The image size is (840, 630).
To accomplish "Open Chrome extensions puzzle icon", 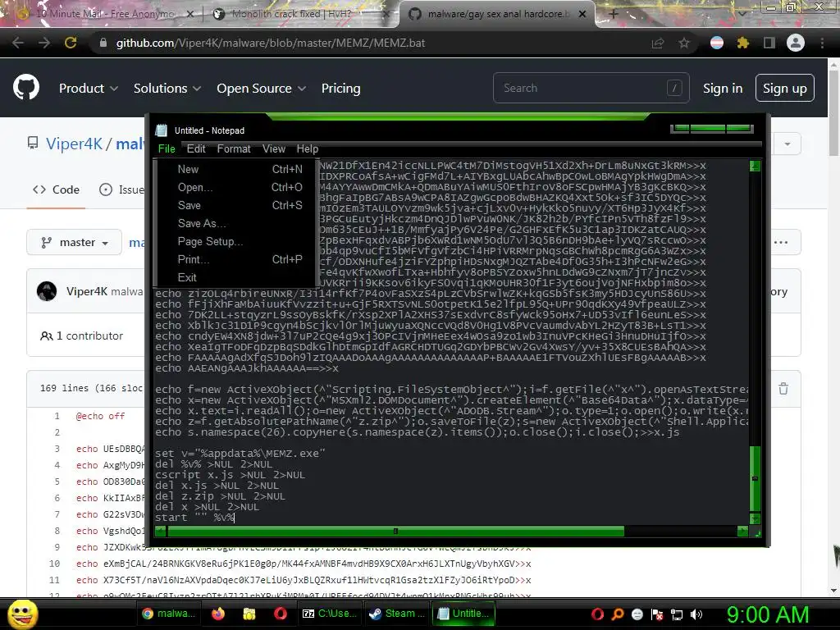I will [x=742, y=43].
